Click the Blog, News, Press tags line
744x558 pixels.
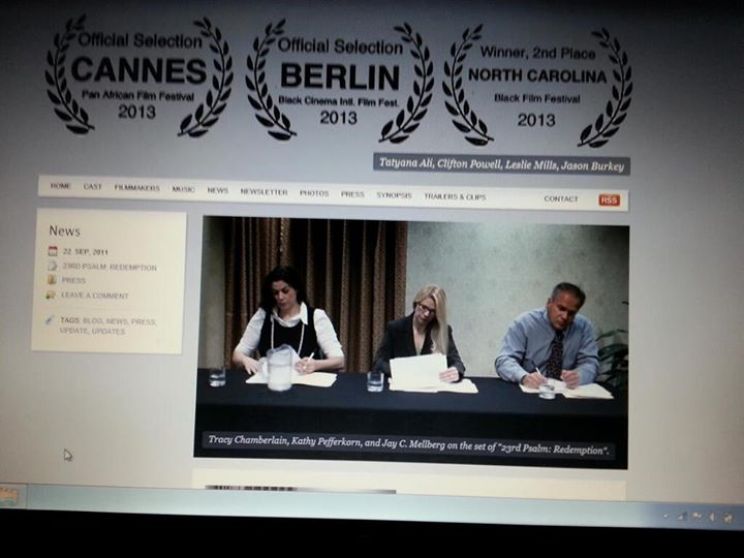click(x=120, y=321)
